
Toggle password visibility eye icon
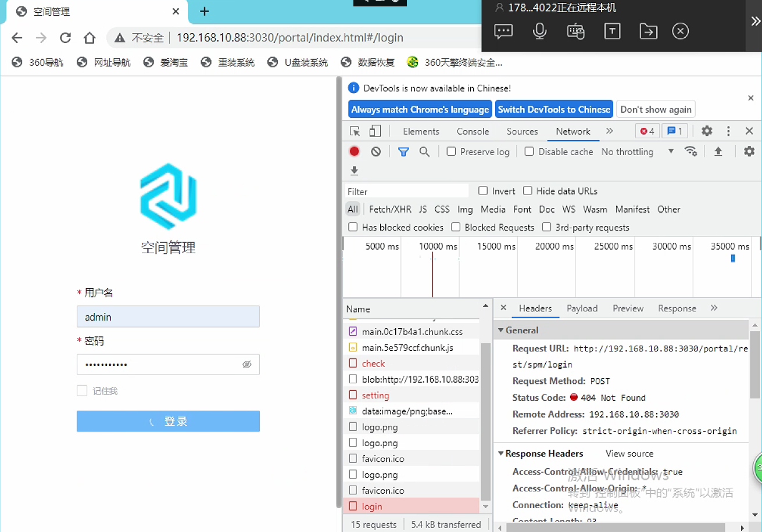[247, 365]
